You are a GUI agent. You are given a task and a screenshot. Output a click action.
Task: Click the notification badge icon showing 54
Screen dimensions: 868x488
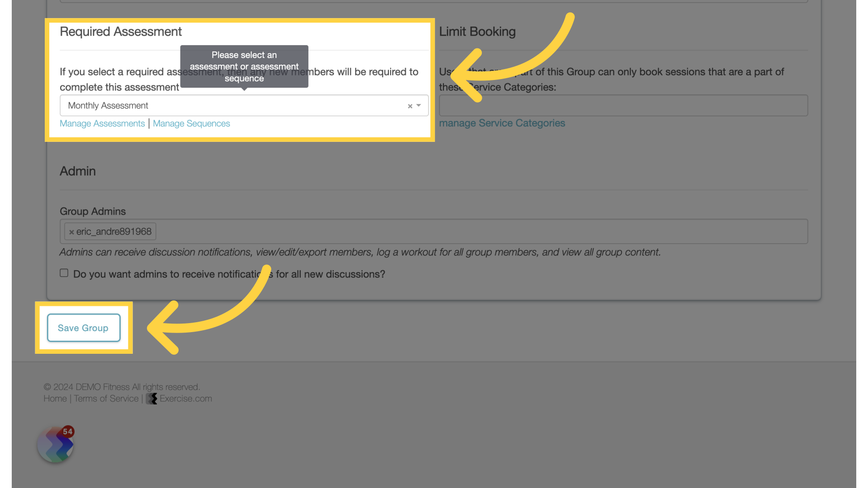67,431
